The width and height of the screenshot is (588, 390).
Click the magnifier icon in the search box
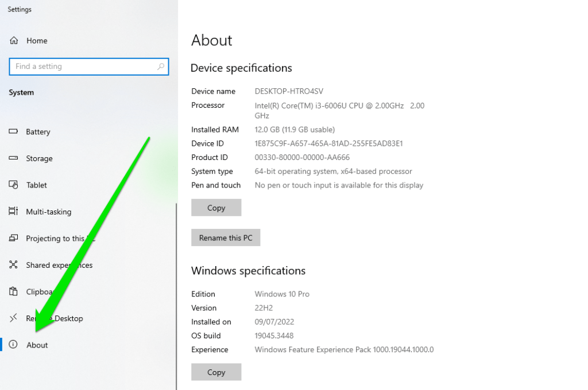(161, 67)
